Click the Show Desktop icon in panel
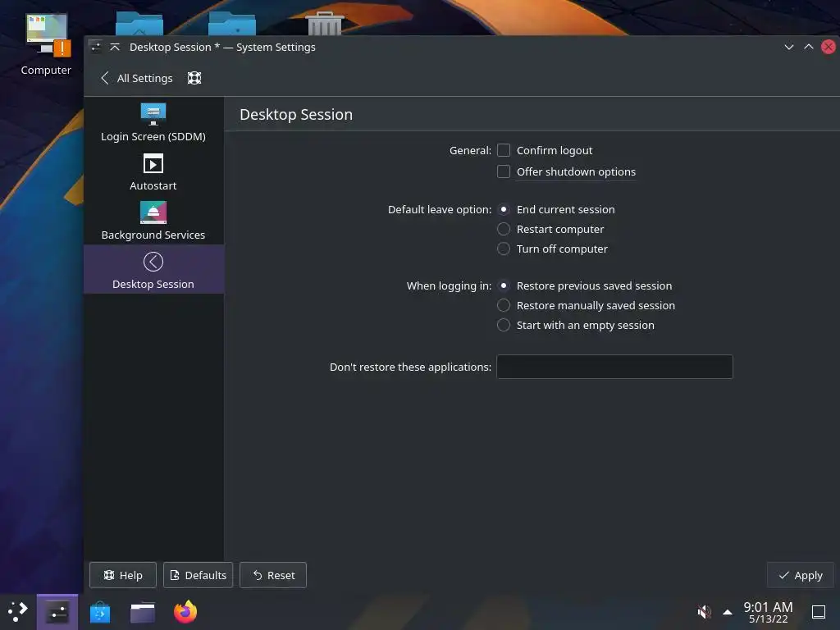 click(x=819, y=612)
